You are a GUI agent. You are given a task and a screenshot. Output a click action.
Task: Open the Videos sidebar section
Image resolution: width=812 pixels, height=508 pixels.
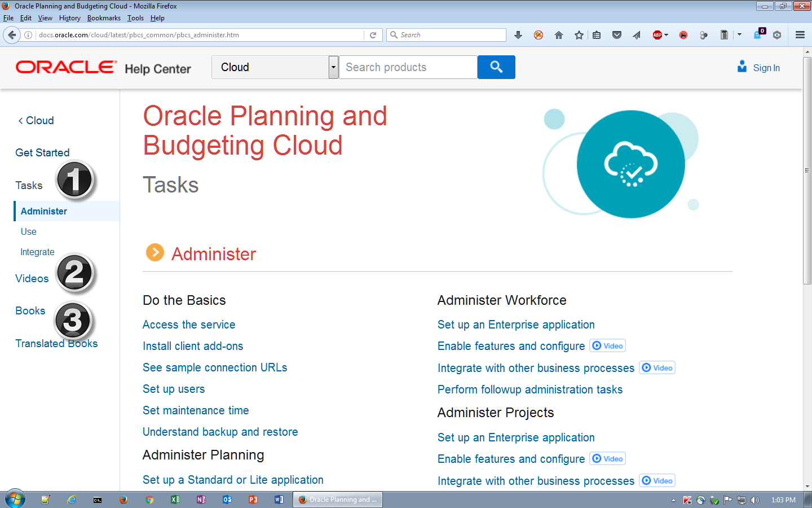click(x=32, y=278)
